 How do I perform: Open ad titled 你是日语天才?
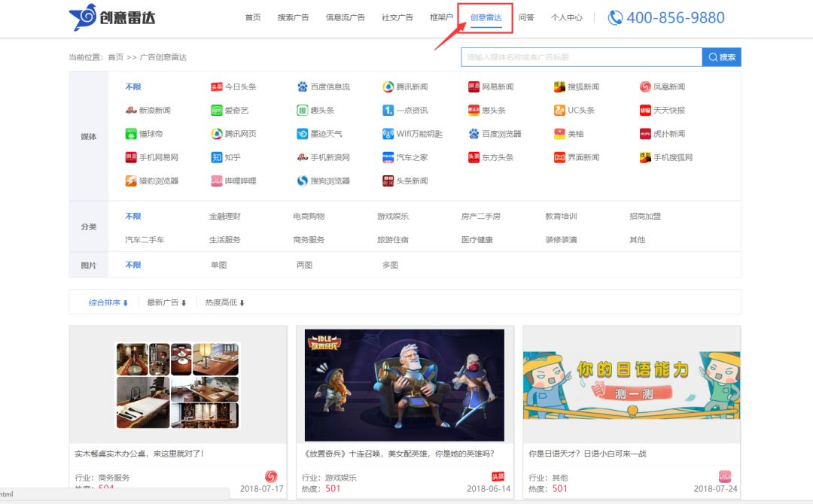[587, 454]
